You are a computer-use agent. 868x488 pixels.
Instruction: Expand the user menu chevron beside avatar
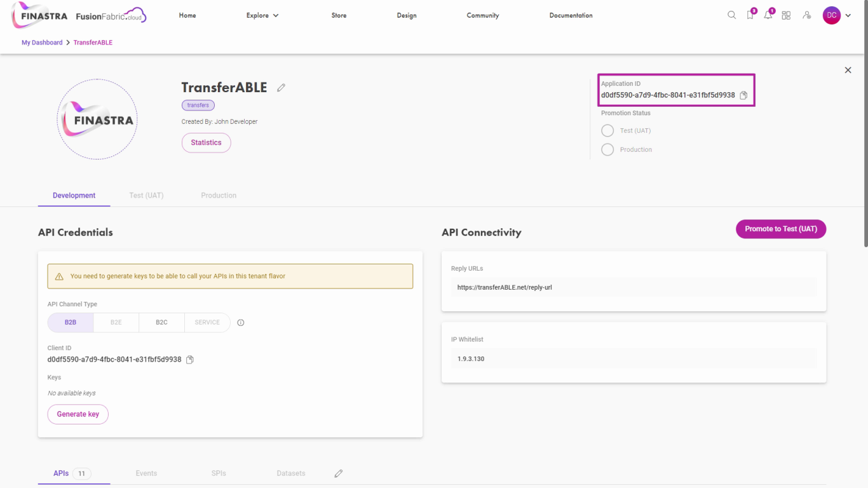[x=848, y=15]
